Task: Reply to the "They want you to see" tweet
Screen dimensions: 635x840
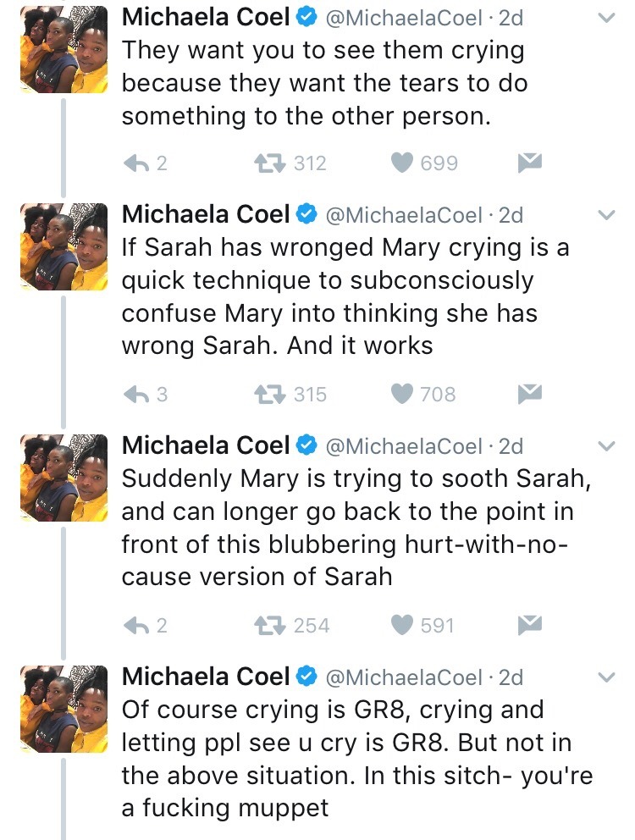Action: [137, 163]
